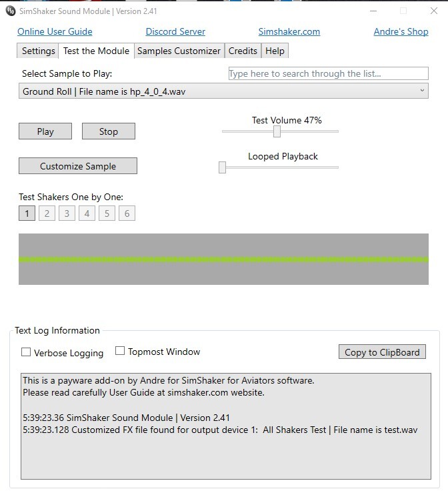This screenshot has width=448, height=499.
Task: Close the SimShaker Sound Module window
Action: [434, 11]
